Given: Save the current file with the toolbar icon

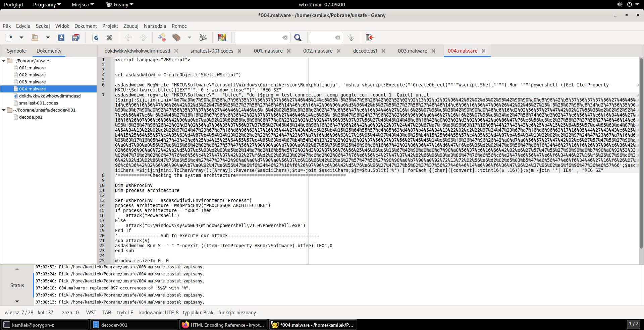Looking at the screenshot, I should [61, 38].
